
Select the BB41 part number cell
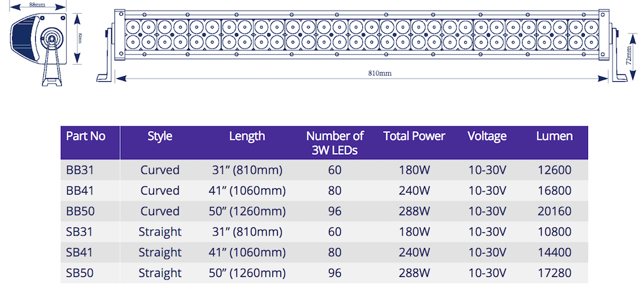pos(79,190)
